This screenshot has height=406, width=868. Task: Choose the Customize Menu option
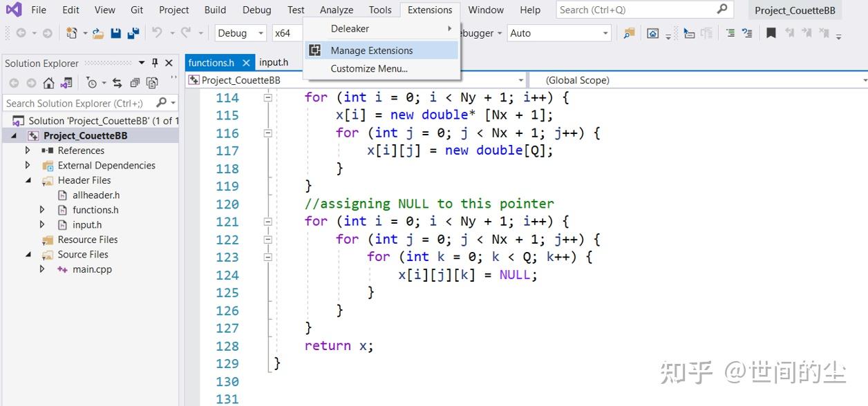click(368, 68)
